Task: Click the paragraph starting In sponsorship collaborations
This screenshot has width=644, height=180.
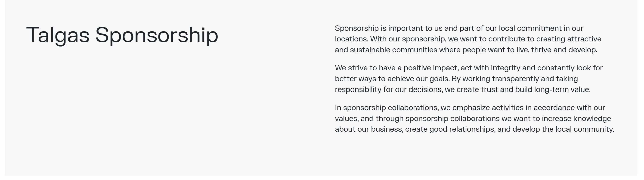Action: tap(474, 118)
